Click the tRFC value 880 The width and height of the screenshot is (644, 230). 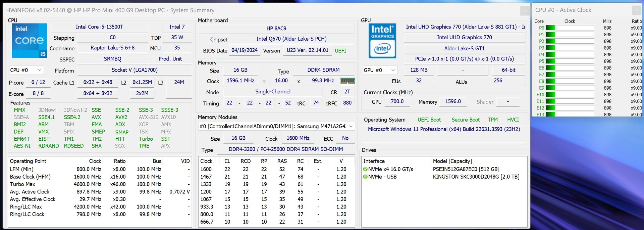(347, 103)
